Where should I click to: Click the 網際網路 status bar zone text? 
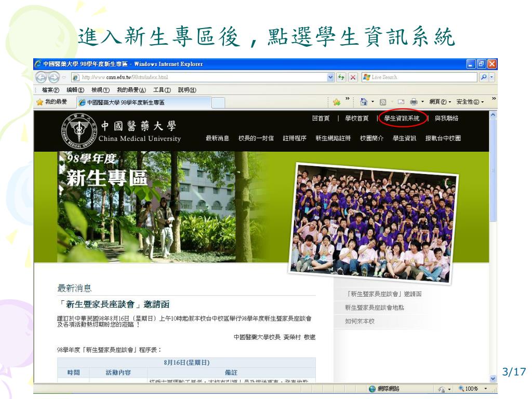pyautogui.click(x=389, y=389)
